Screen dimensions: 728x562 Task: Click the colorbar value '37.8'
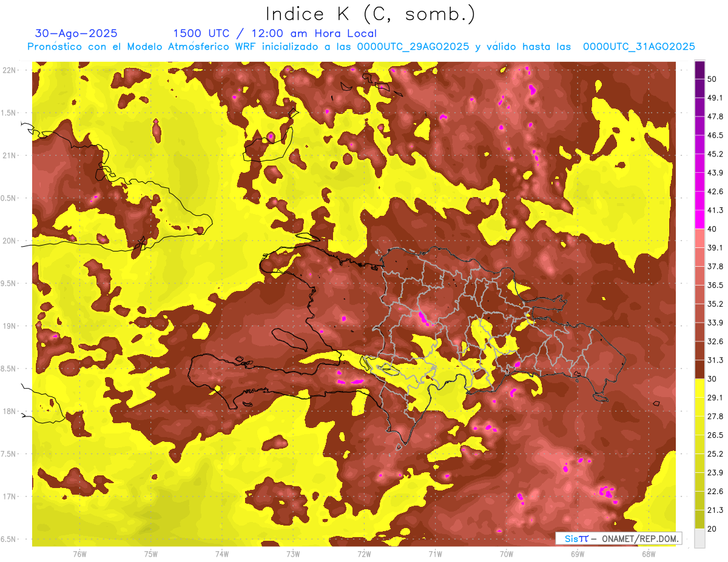point(715,266)
